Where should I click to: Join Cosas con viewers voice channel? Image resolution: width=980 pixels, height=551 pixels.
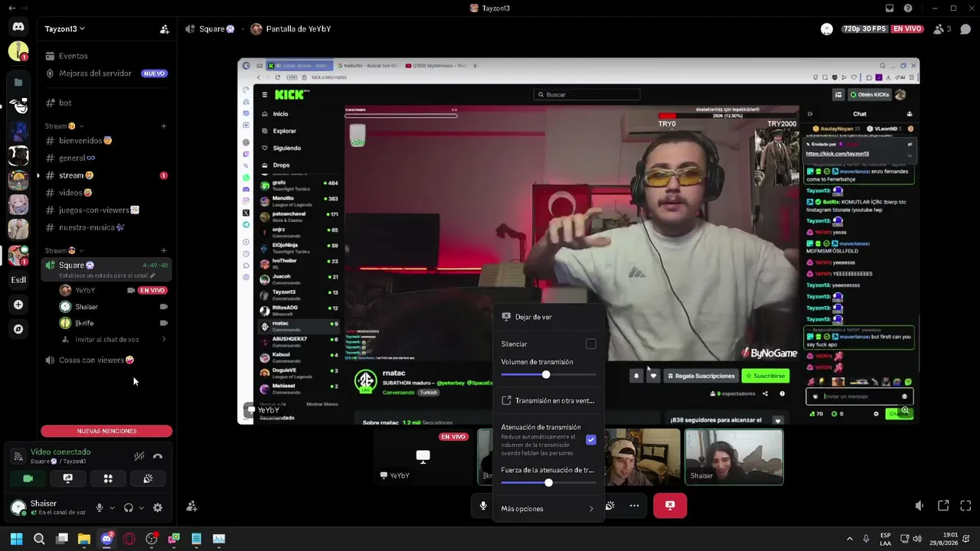click(106, 360)
